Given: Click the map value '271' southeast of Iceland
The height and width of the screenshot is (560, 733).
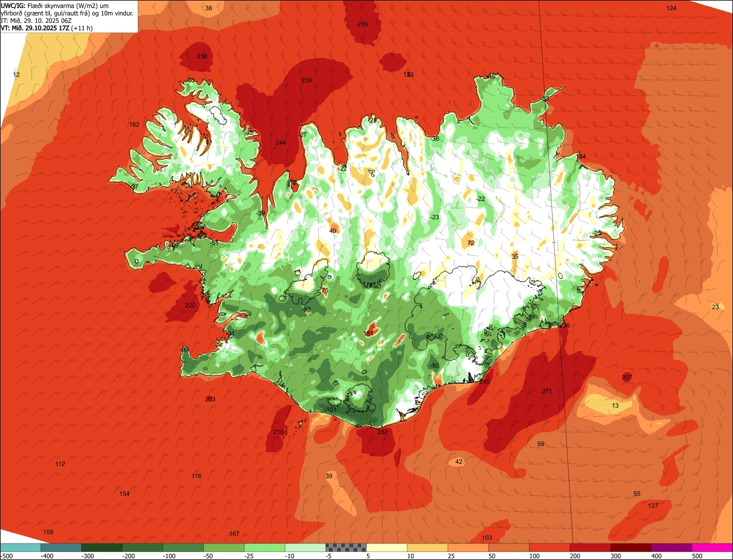Looking at the screenshot, I should pyautogui.click(x=547, y=391).
